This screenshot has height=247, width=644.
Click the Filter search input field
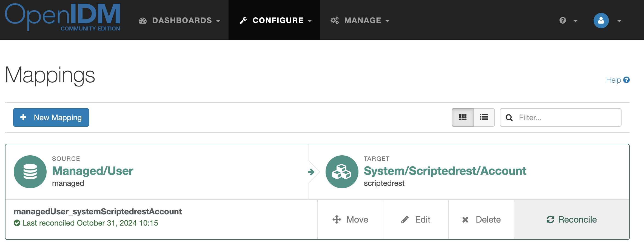(x=561, y=117)
